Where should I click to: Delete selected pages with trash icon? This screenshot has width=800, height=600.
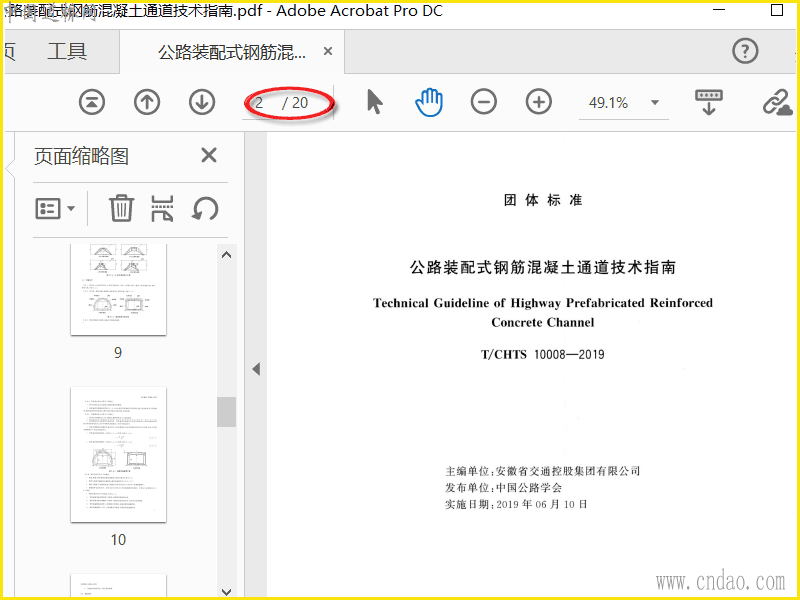click(121, 208)
